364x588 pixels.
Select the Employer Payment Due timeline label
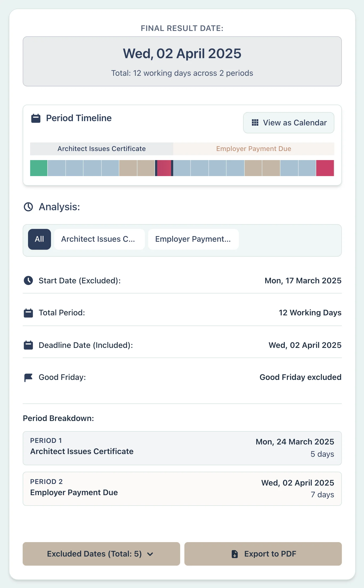click(x=253, y=149)
